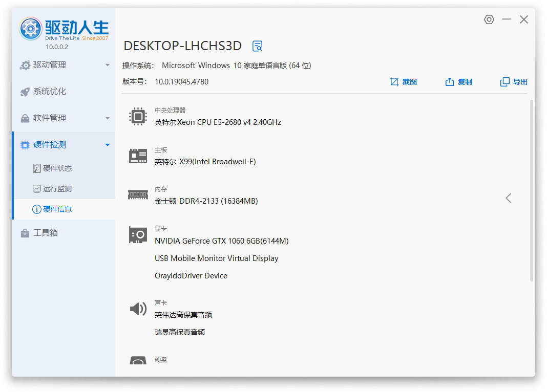Image resolution: width=547 pixels, height=392 pixels.
Task: Open the 驱动管理 sidebar menu
Action: tap(64, 65)
